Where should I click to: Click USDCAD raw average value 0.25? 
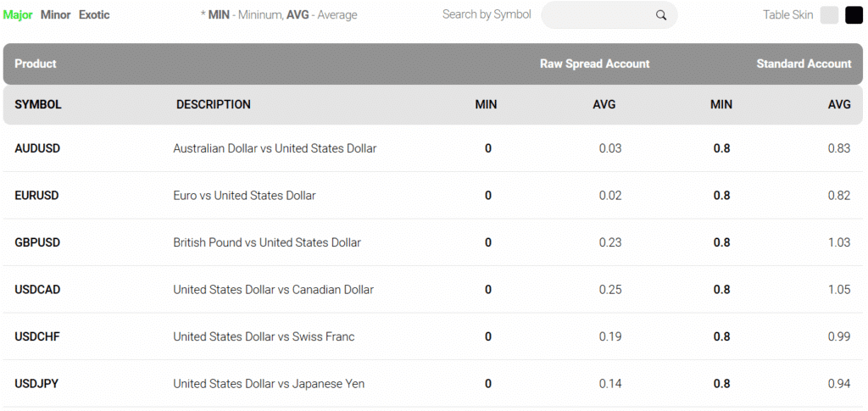(610, 289)
